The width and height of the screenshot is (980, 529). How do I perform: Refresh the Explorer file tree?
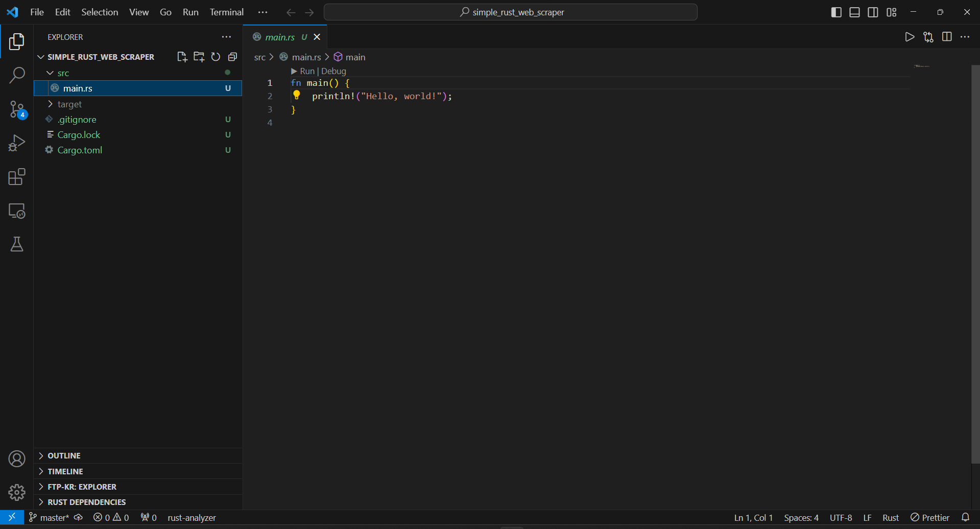(216, 57)
